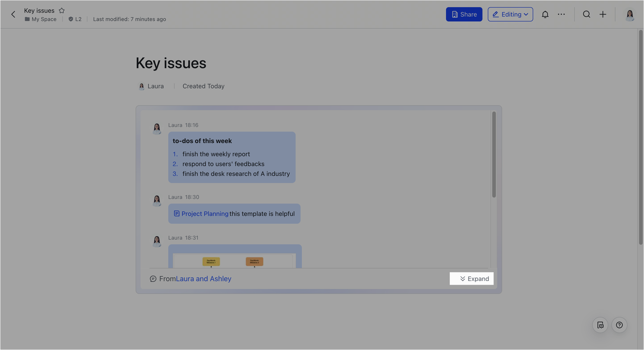This screenshot has width=644, height=350.
Task: Toggle Share settings for this document
Action: [x=463, y=14]
